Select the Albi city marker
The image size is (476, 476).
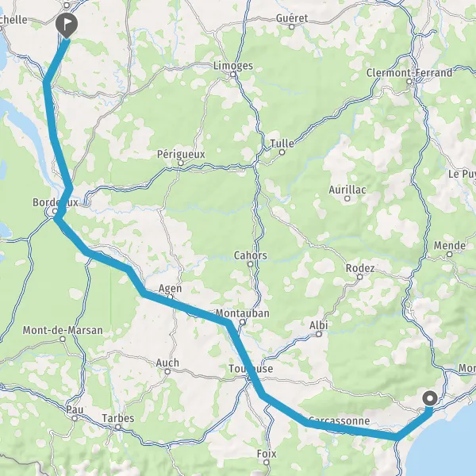click(x=319, y=334)
